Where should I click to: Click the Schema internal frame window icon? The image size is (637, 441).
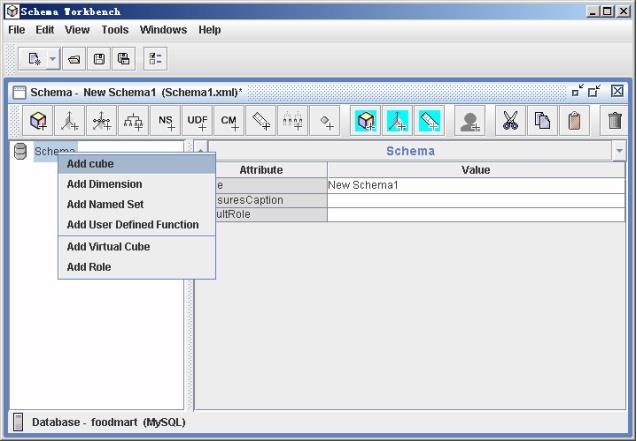19,92
